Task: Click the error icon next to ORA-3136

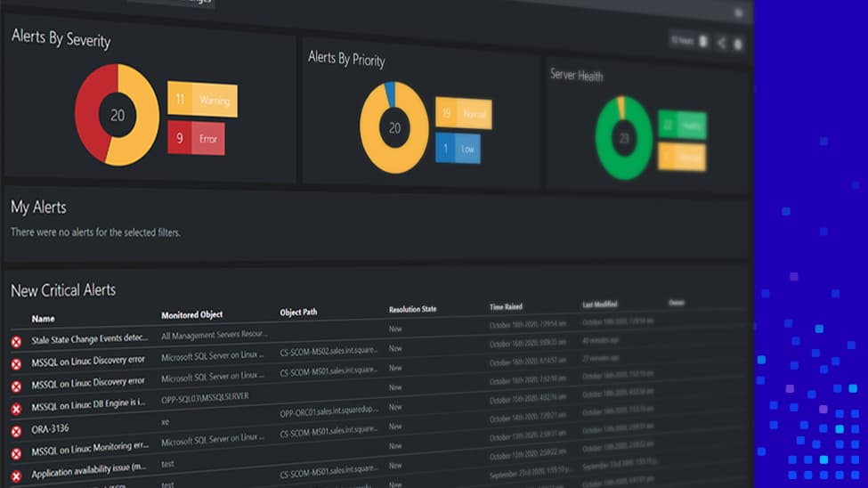Action: click(x=16, y=431)
